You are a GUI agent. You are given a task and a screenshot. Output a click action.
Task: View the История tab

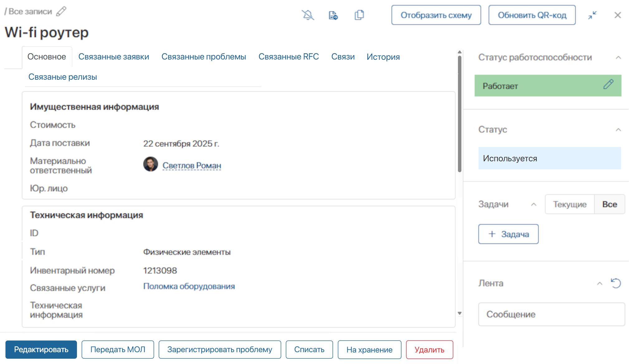[383, 57]
